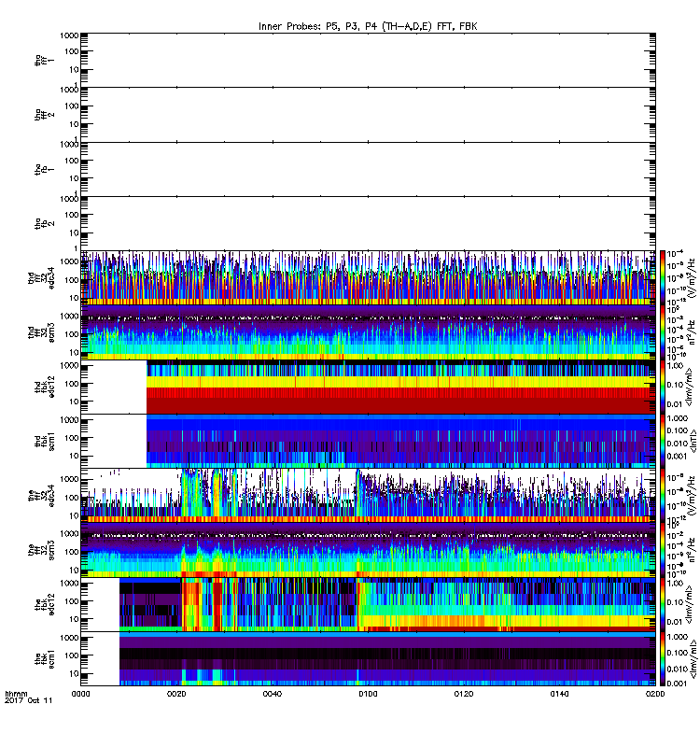Click the blank white area in thd fbk scm1
The width and height of the screenshot is (700, 747).
coord(114,441)
